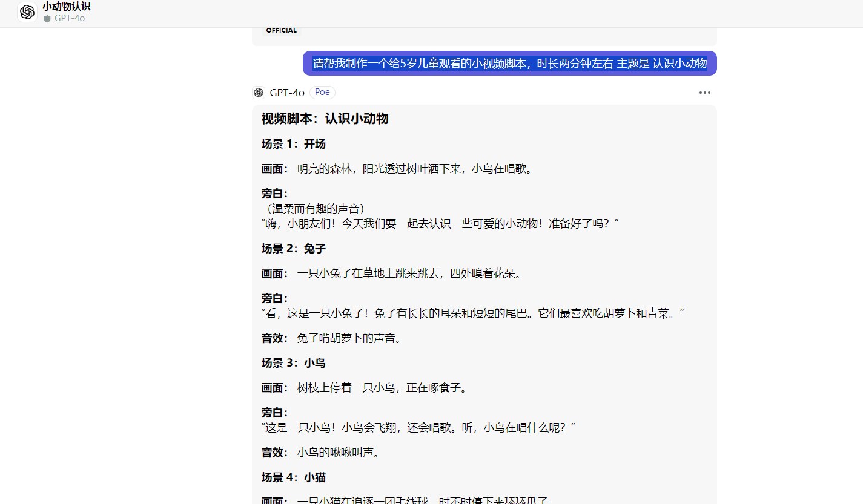Viewport: 863px width, 504px height.
Task: Click the 场景 3：小鸟 heading
Action: 294,363
